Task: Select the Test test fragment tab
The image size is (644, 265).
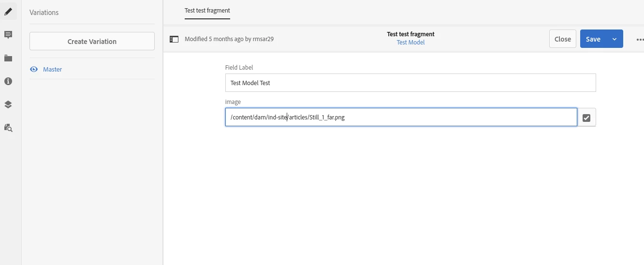Action: pyautogui.click(x=207, y=10)
